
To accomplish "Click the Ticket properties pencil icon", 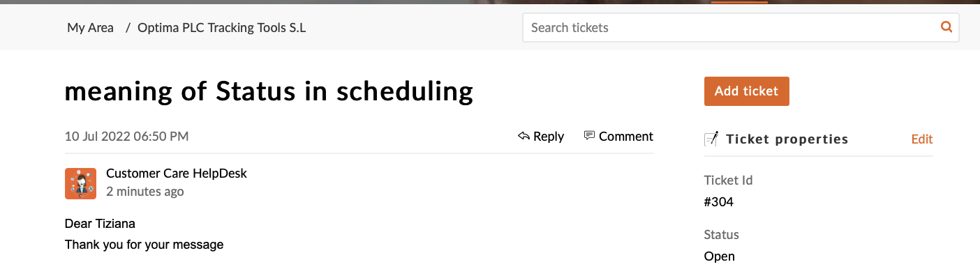I will coord(711,139).
